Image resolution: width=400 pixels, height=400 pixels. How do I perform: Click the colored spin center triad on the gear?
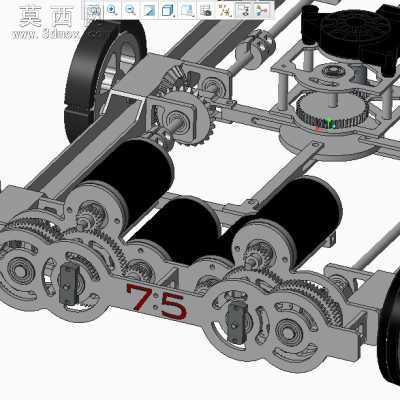click(327, 124)
